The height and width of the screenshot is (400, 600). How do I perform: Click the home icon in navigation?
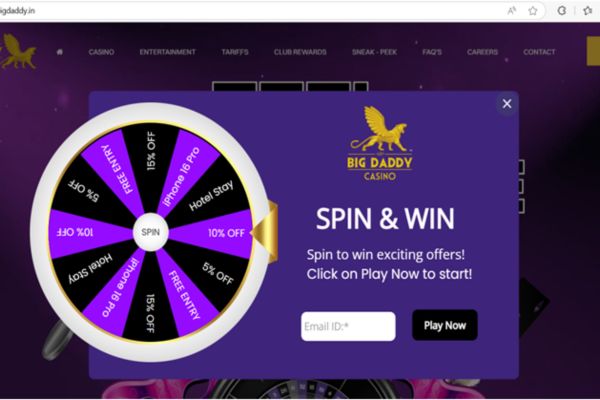60,52
